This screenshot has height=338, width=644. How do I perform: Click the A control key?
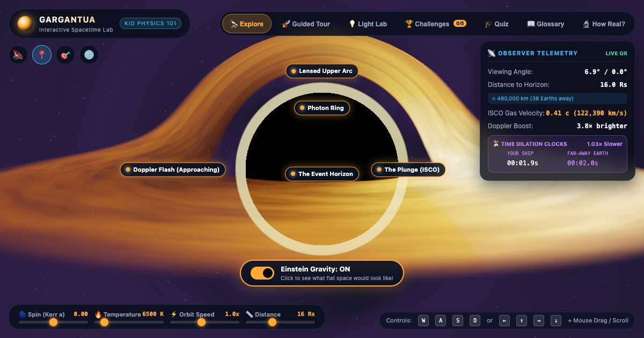tap(441, 320)
